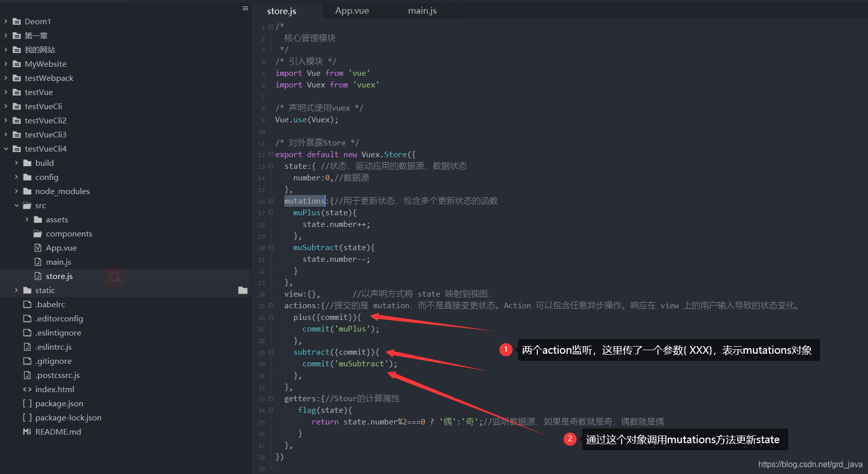Click the package.json brackets icon
This screenshot has width=868, height=474.
27,403
